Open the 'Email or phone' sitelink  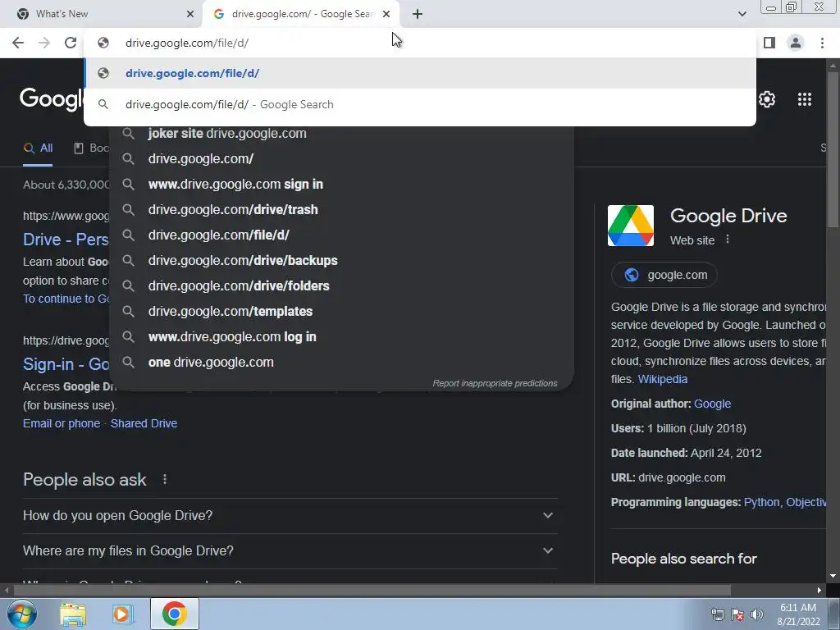tap(62, 423)
